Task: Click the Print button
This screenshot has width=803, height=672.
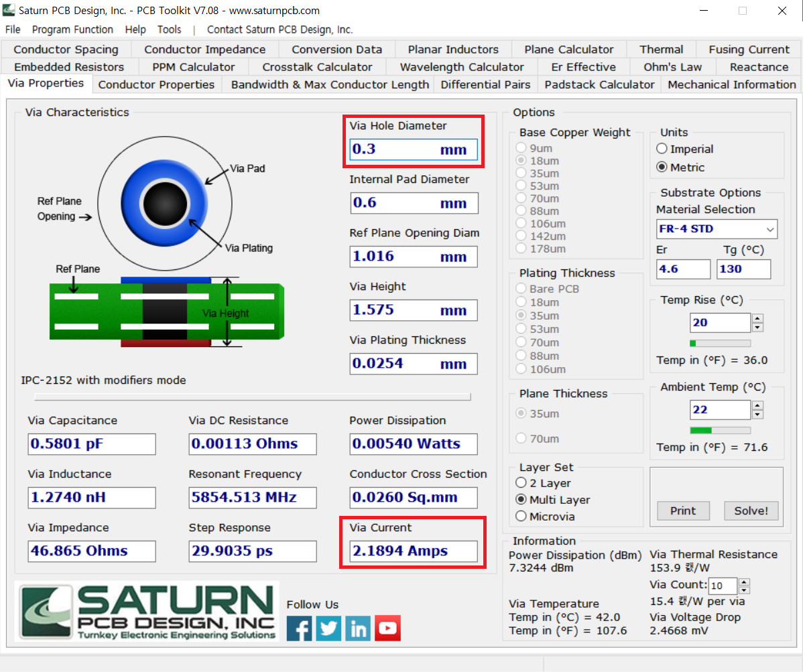Action: point(683,511)
